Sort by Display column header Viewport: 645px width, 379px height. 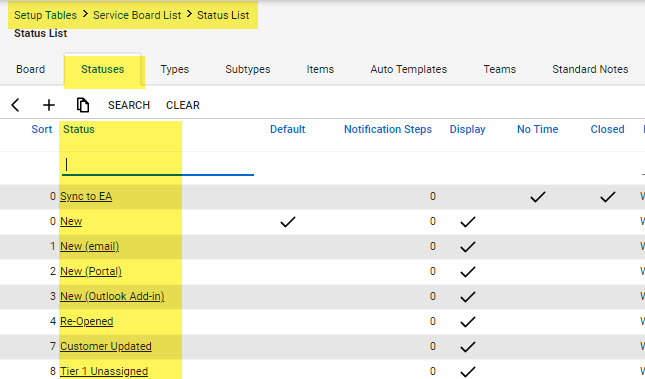click(467, 129)
